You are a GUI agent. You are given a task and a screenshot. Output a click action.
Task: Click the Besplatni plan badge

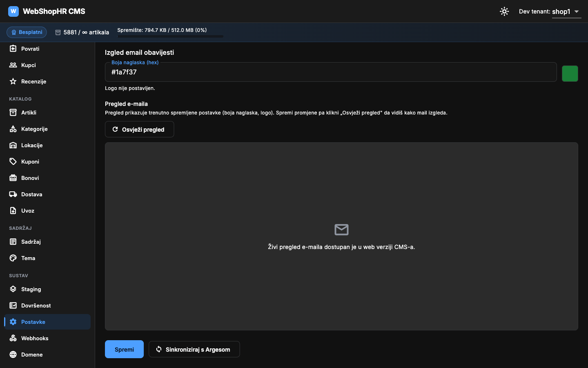27,32
